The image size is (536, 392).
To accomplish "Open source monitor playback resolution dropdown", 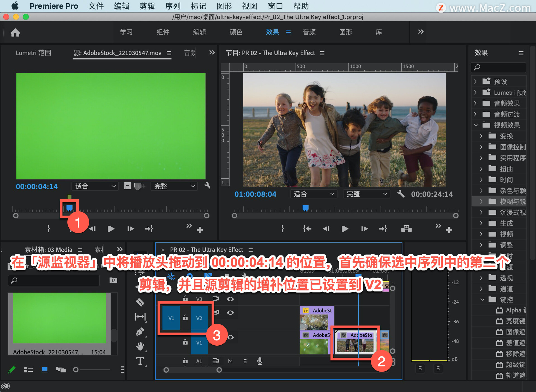I will [x=174, y=186].
